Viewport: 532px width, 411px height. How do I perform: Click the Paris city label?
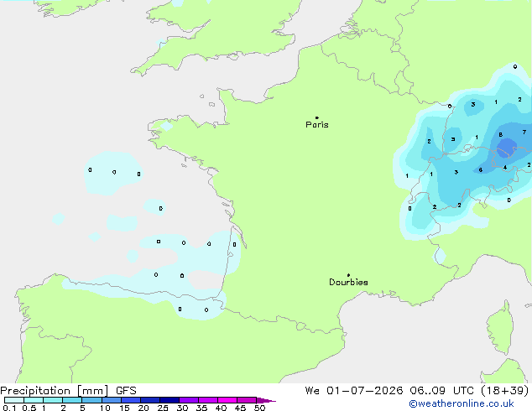click(x=317, y=125)
